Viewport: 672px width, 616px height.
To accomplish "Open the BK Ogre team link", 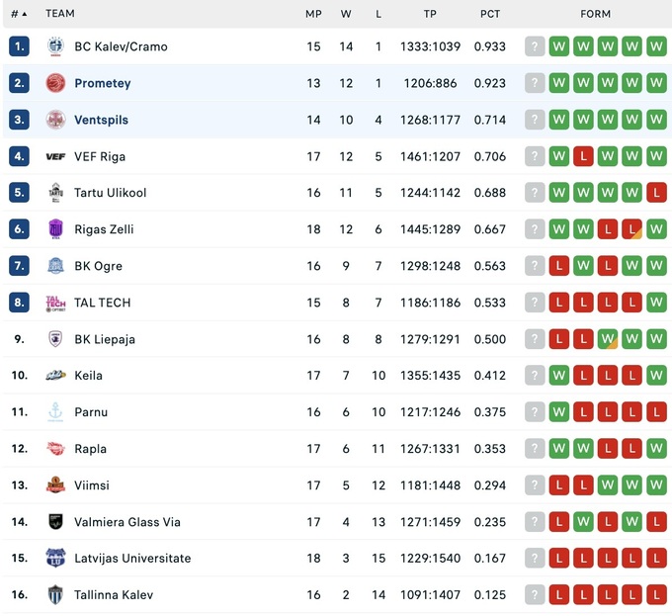I will click(x=100, y=266).
